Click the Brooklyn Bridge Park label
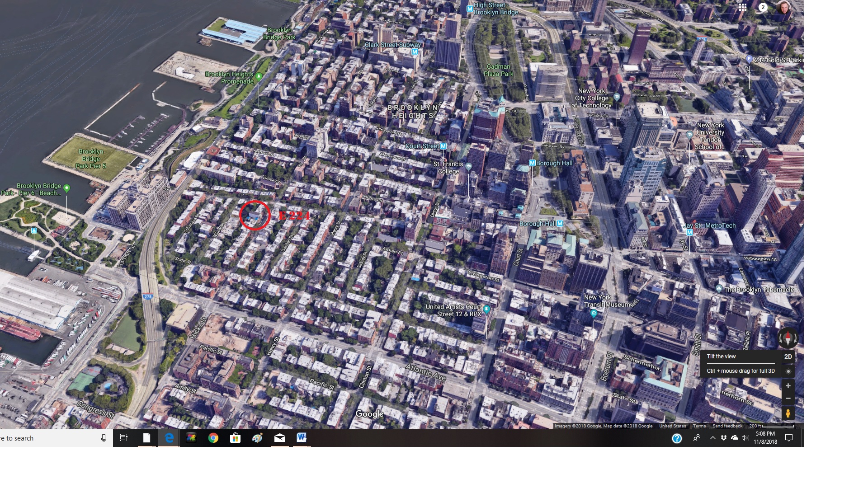 pyautogui.click(x=279, y=33)
